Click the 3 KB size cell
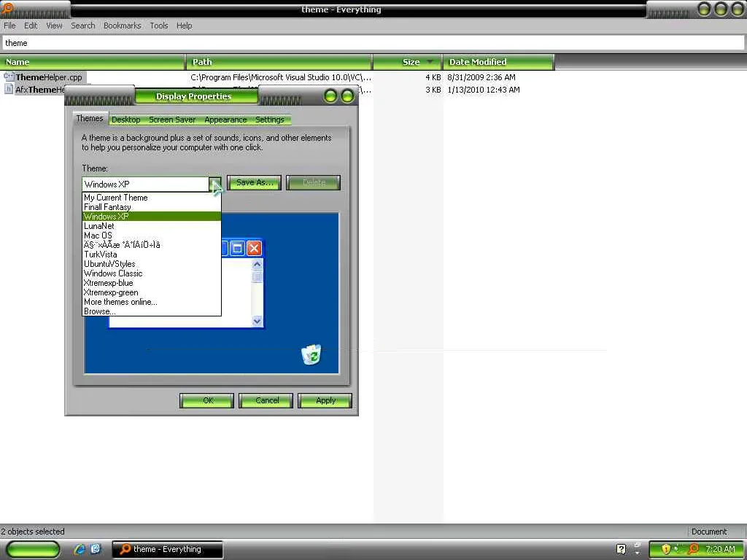The width and height of the screenshot is (747, 560). pyautogui.click(x=433, y=90)
